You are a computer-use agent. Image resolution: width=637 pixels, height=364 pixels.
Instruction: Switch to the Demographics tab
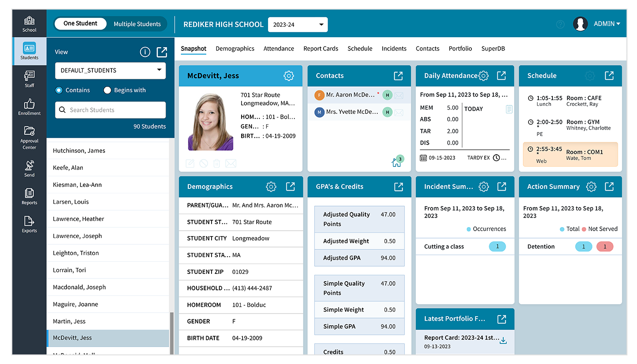pos(235,48)
